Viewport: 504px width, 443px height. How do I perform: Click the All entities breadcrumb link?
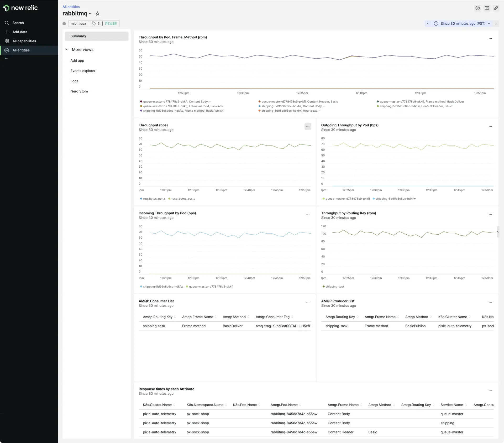tap(71, 7)
